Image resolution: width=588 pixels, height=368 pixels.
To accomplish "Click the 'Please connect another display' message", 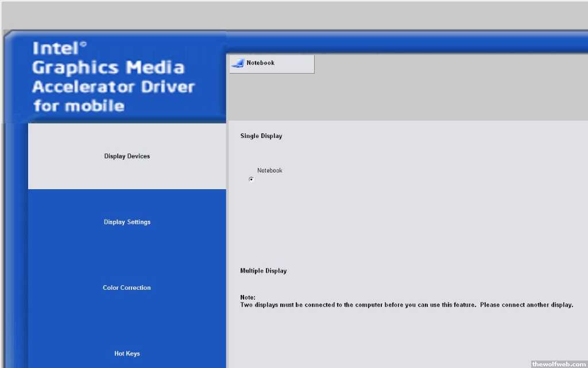I will pyautogui.click(x=526, y=305).
